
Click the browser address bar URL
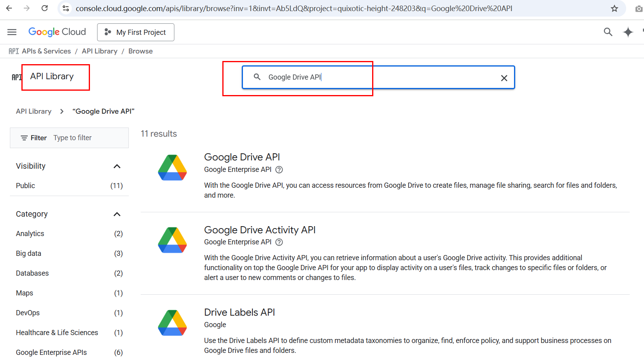click(x=294, y=8)
